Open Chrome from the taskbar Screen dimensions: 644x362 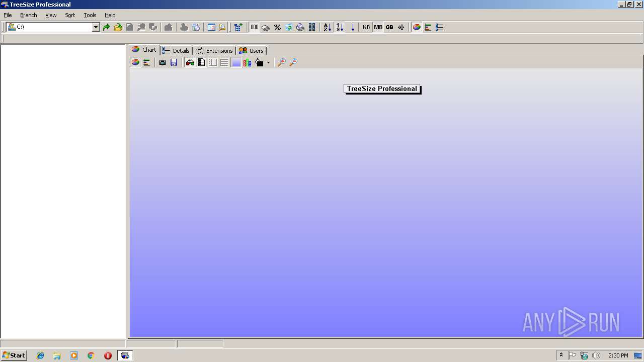click(x=91, y=355)
